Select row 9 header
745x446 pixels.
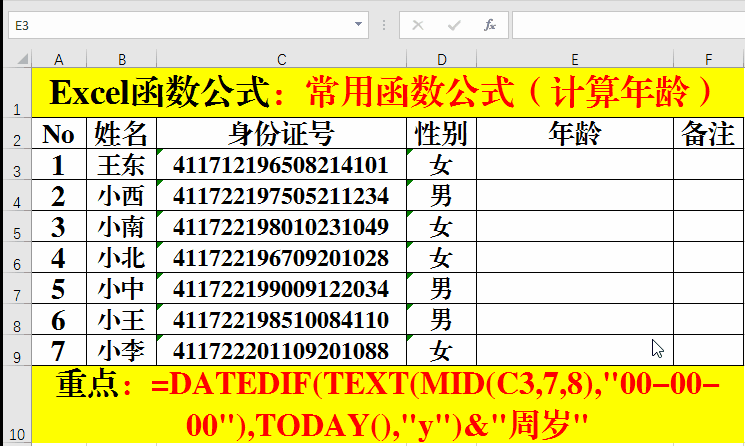18,350
